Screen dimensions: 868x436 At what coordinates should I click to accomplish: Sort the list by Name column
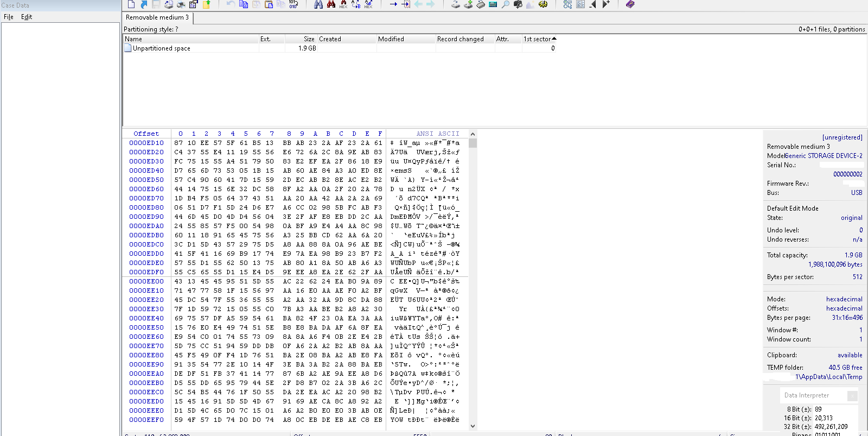[191, 39]
